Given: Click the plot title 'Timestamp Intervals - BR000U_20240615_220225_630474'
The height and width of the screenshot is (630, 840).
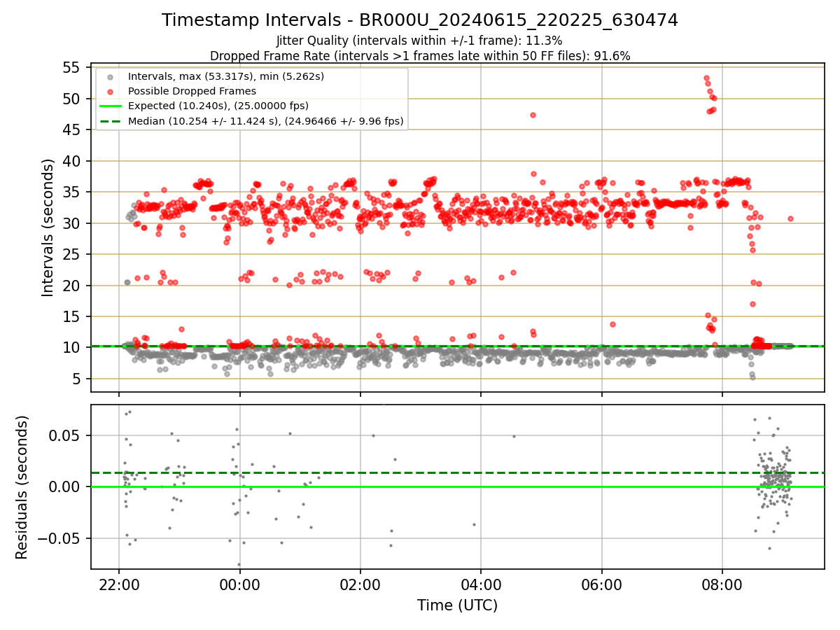Looking at the screenshot, I should coord(420,20).
